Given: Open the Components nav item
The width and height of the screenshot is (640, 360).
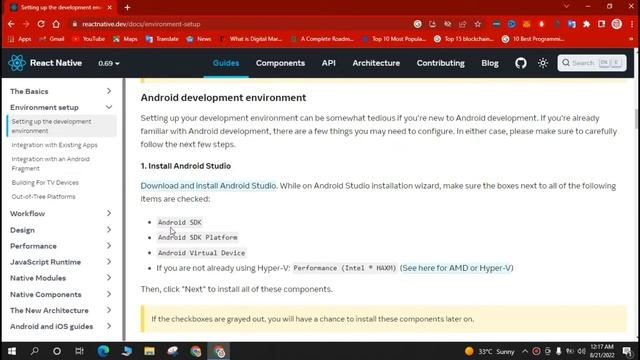Looking at the screenshot, I should (x=280, y=63).
